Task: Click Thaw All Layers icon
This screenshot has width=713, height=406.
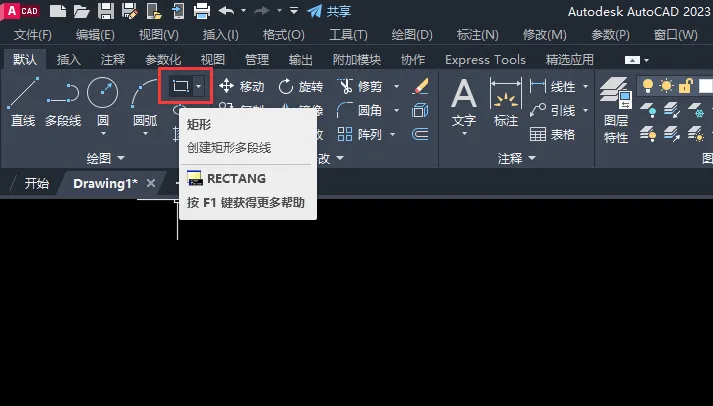Action: 696,134
